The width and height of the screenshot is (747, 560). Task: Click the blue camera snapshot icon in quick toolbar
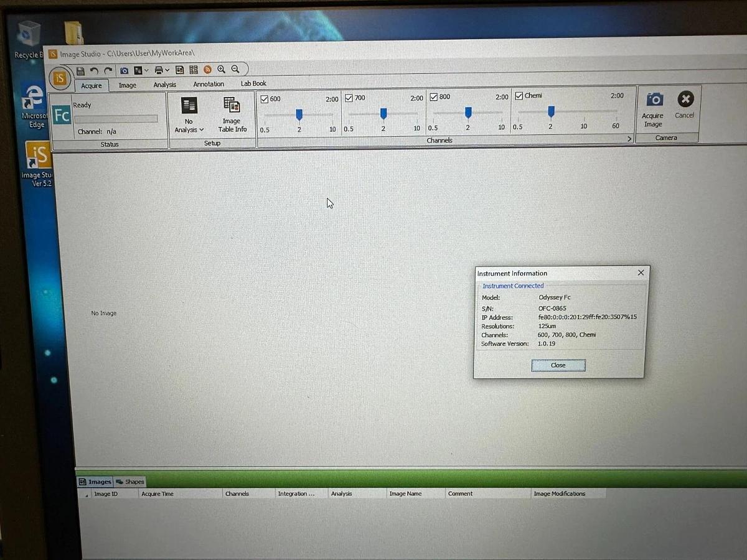pos(124,70)
